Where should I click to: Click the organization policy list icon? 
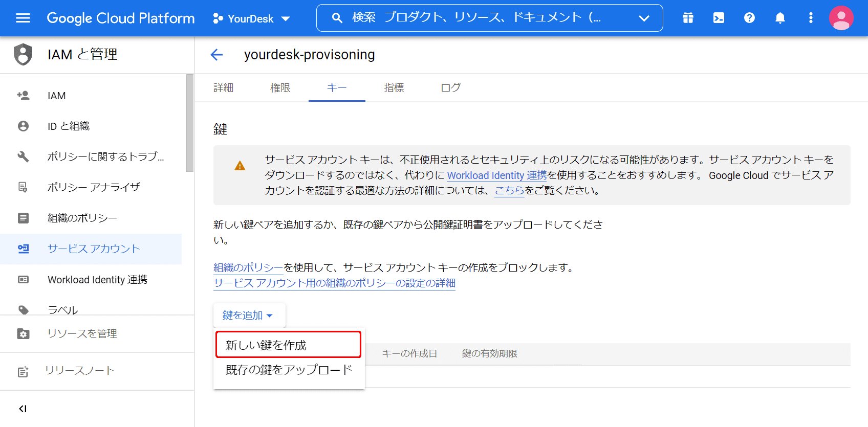pos(23,218)
